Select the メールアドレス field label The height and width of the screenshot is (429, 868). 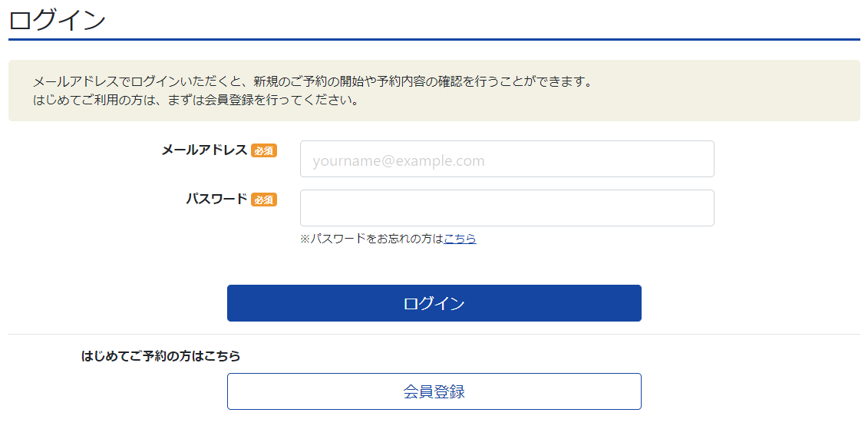tap(204, 150)
